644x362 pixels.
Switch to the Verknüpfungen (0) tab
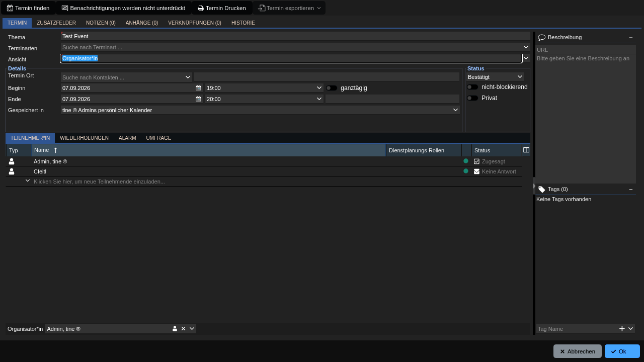coord(195,23)
